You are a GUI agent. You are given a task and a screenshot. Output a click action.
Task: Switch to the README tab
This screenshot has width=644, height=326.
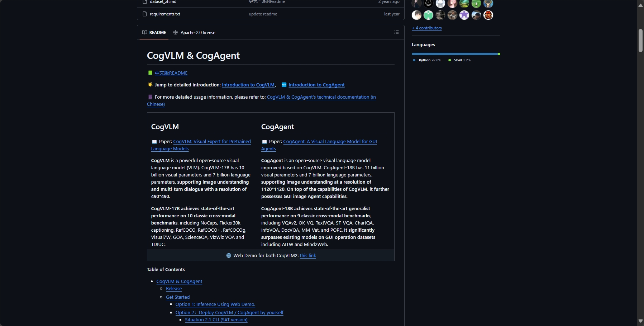[154, 33]
